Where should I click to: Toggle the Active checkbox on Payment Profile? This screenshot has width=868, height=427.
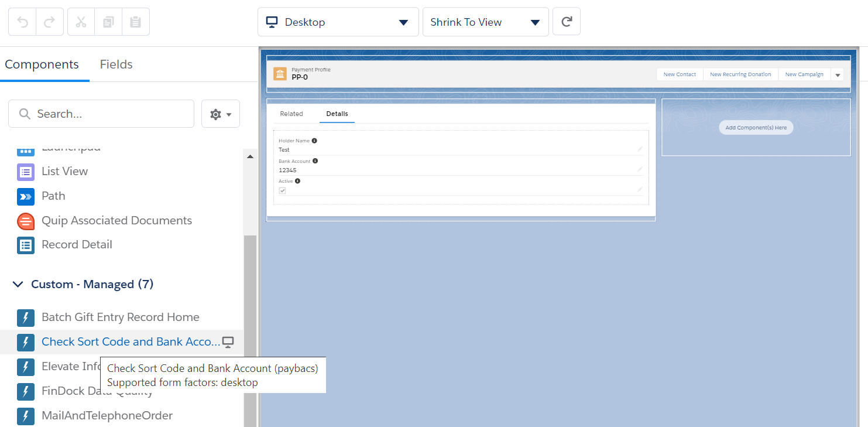tap(283, 190)
